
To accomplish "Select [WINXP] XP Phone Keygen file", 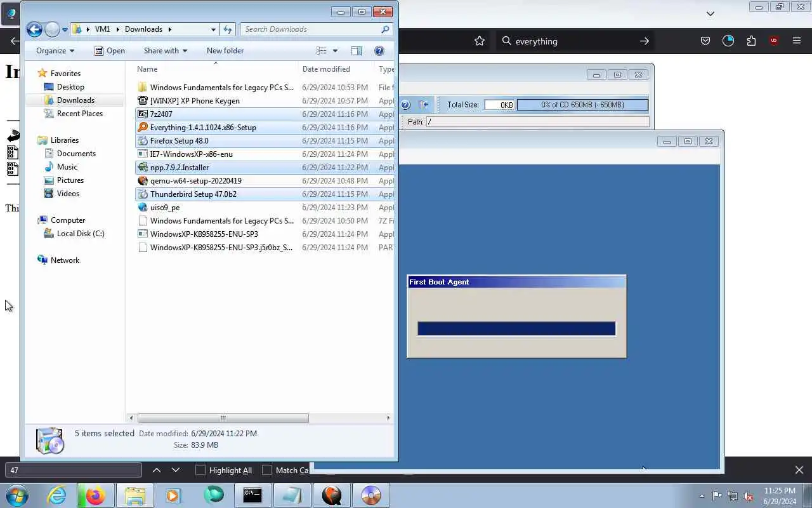I will click(x=195, y=101).
